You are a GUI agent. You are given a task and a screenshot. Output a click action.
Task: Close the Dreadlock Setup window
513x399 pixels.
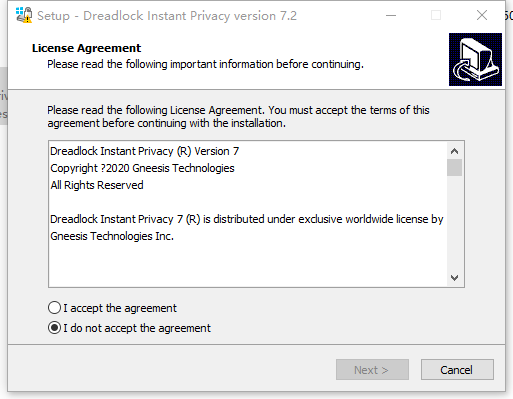pos(482,15)
